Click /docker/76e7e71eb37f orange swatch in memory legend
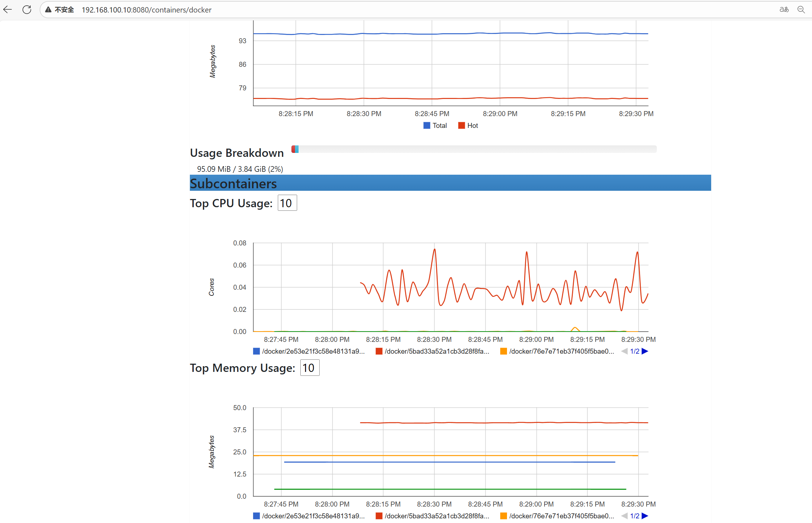 point(503,516)
